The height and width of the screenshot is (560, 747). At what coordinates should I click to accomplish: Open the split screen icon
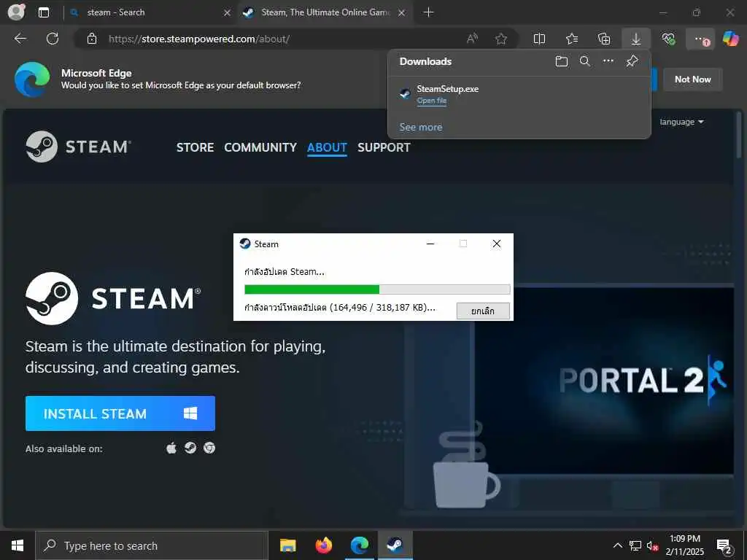pyautogui.click(x=539, y=39)
